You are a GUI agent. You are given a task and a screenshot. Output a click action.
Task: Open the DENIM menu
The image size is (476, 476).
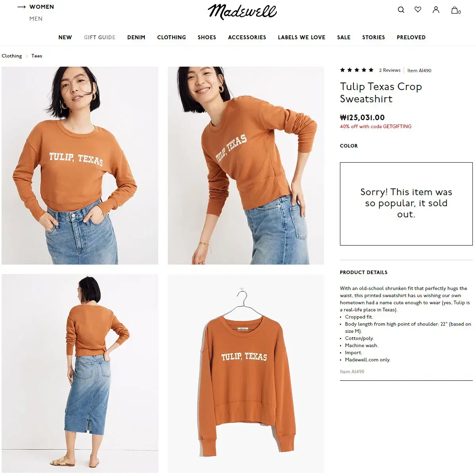[x=136, y=37]
